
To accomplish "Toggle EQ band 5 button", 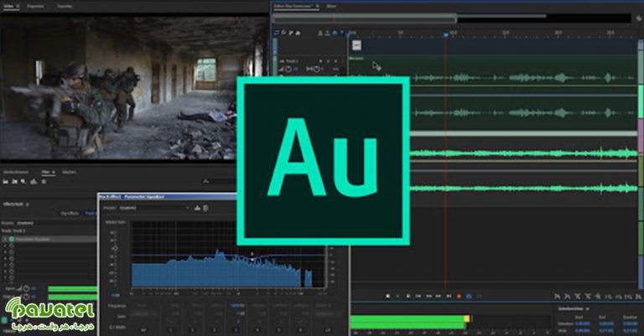I will (x=279, y=330).
